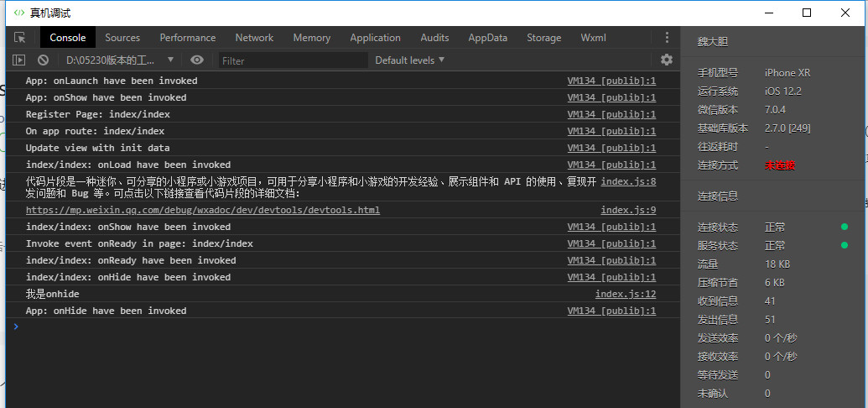Toggle the console sidebar panel icon
The height and width of the screenshot is (408, 868).
[18, 60]
